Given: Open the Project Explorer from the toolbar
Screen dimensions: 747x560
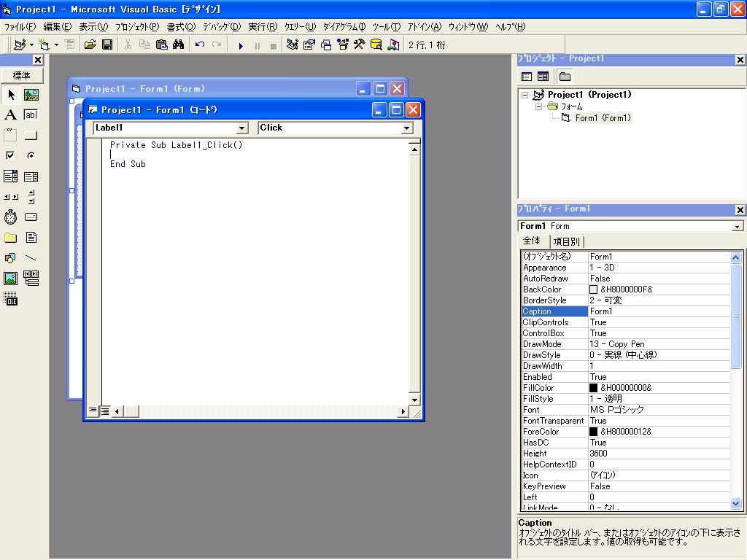Looking at the screenshot, I should 293,44.
